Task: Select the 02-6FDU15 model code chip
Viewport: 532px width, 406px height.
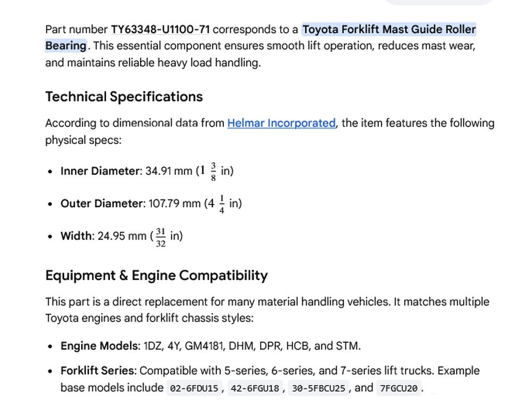Action: (x=194, y=388)
